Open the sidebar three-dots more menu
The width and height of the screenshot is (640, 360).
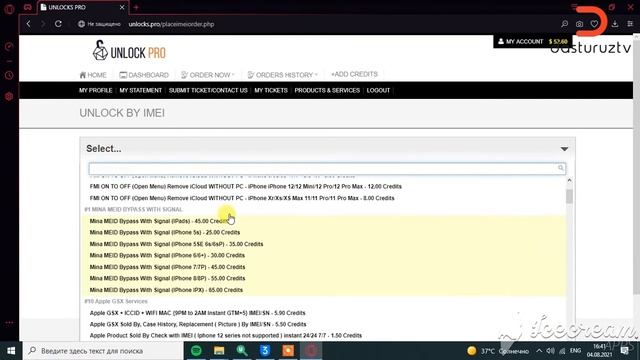point(9,322)
